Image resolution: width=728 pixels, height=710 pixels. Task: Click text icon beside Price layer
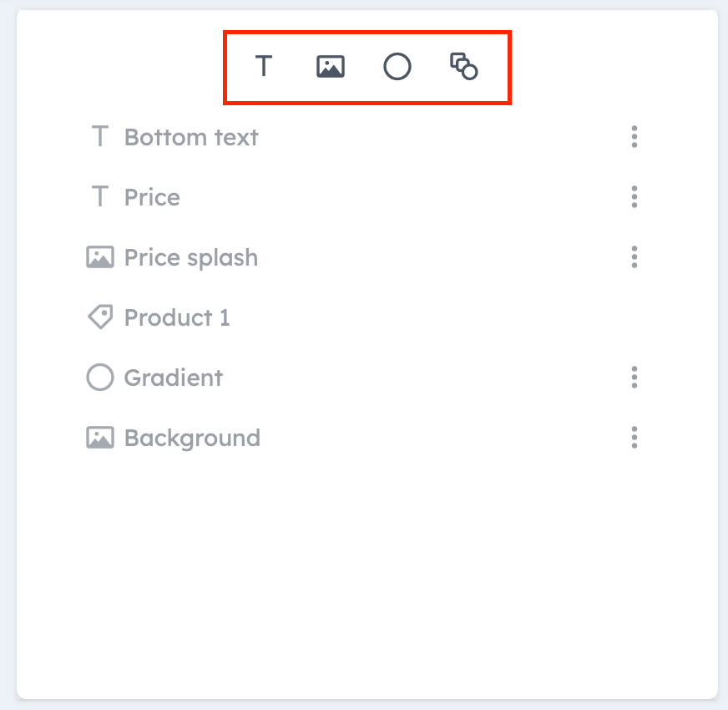click(100, 196)
